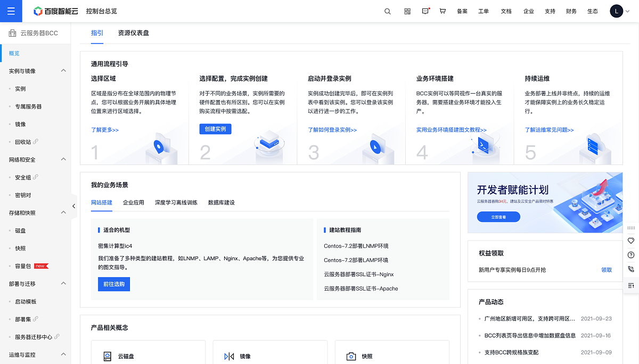The width and height of the screenshot is (639, 364).
Task: Click 领取 link in 权益领取
Action: (607, 270)
